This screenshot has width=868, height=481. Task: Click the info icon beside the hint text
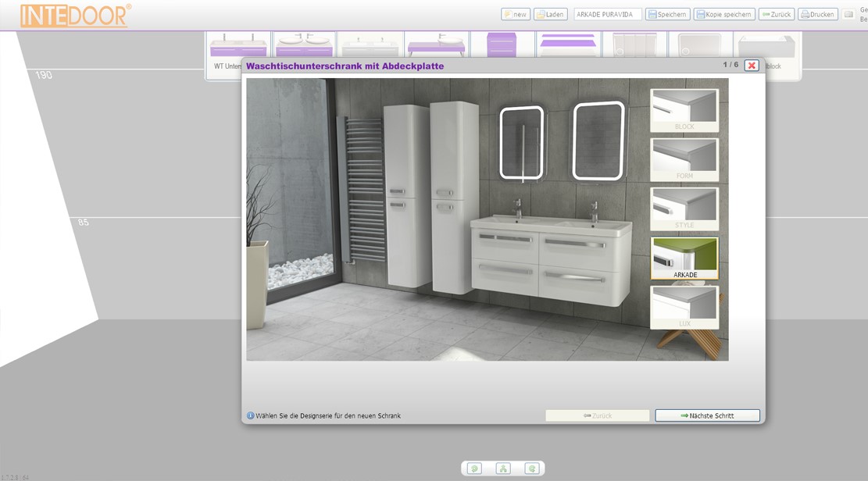[251, 415]
